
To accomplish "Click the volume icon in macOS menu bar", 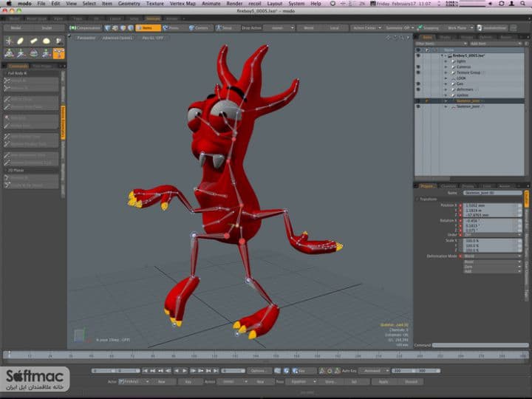I will [490, 4].
